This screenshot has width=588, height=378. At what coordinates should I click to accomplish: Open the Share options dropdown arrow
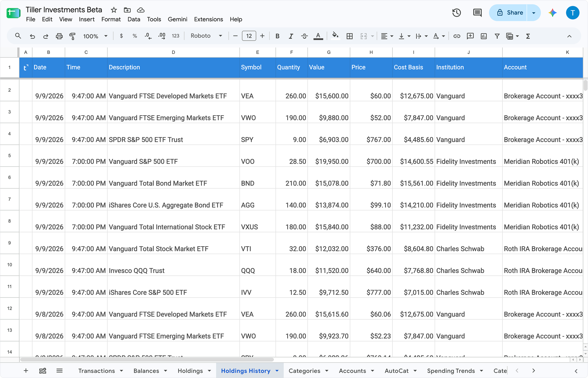(534, 13)
